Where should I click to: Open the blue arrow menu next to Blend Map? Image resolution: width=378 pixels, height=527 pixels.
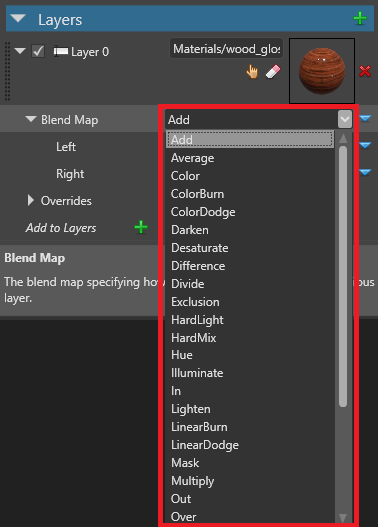tap(365, 119)
